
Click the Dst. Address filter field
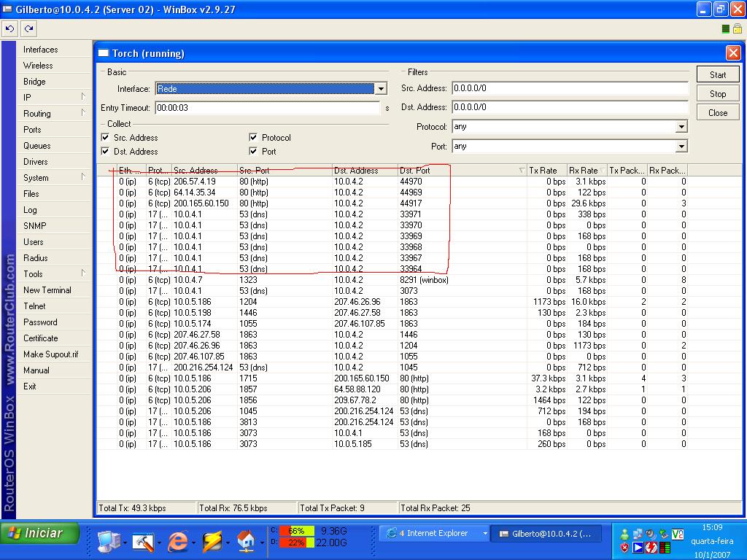coord(570,107)
